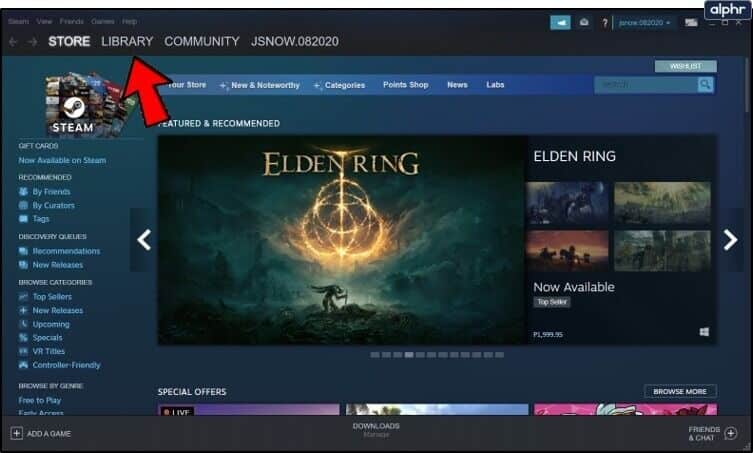The image size is (753, 453).
Task: Click the VR Titles headset icon
Action: 23,351
